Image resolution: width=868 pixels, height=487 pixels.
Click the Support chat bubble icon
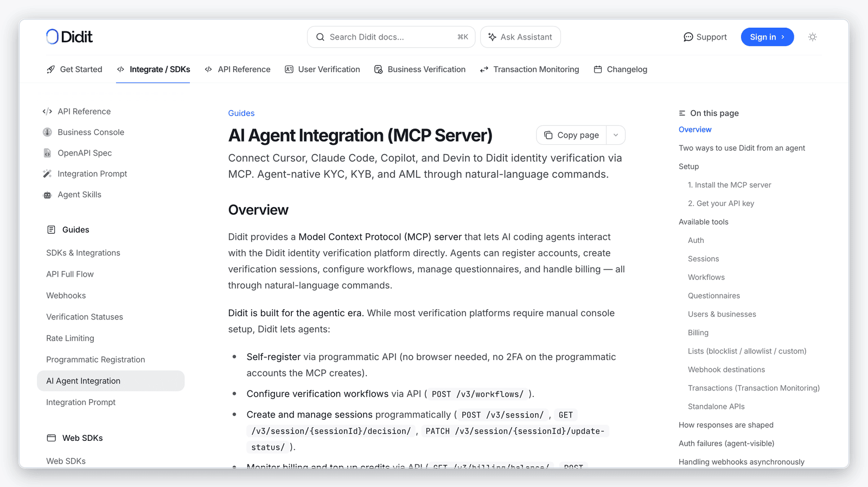[x=688, y=37]
